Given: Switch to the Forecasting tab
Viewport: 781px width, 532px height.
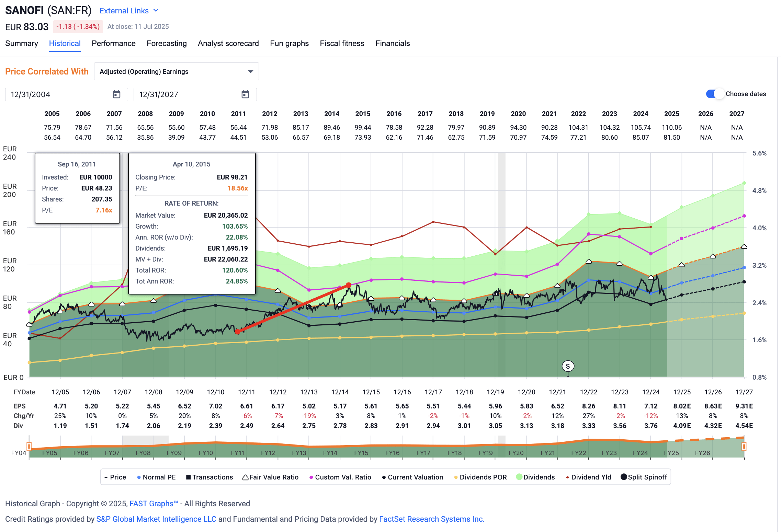Looking at the screenshot, I should (x=166, y=43).
